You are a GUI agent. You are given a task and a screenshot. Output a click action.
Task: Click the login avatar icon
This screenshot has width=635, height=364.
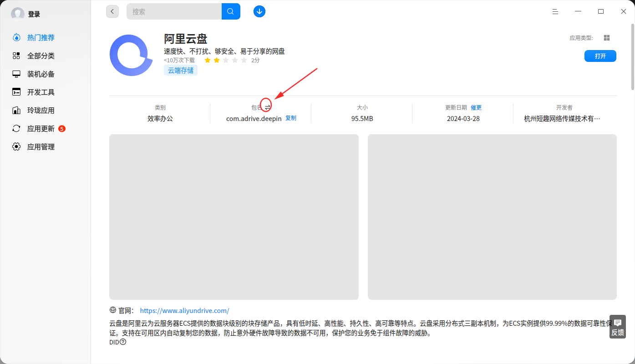click(18, 14)
